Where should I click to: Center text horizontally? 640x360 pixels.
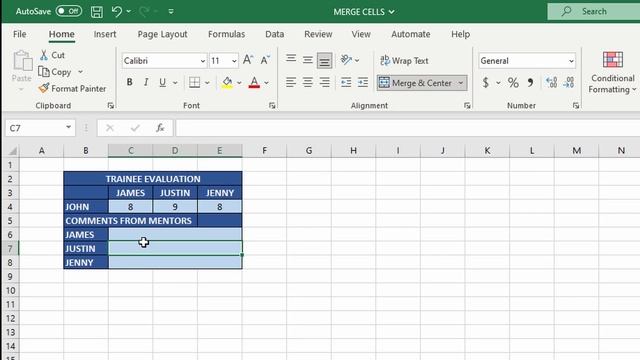coord(308,82)
